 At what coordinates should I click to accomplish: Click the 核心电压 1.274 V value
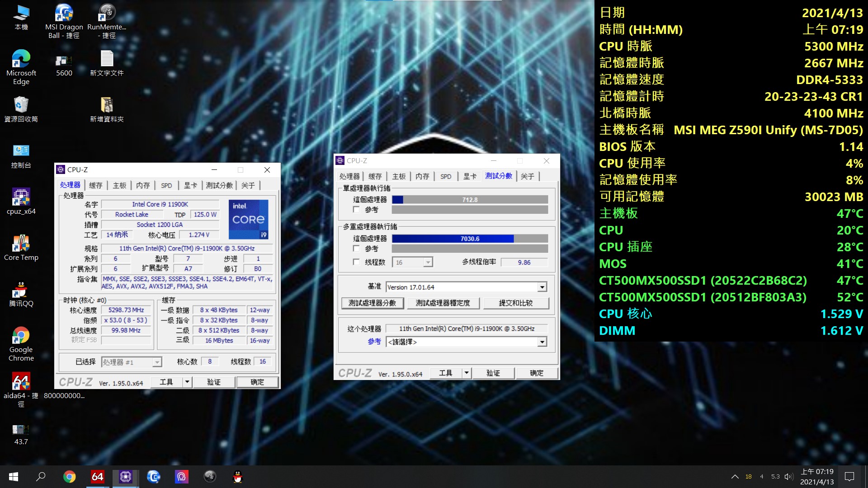click(x=199, y=235)
